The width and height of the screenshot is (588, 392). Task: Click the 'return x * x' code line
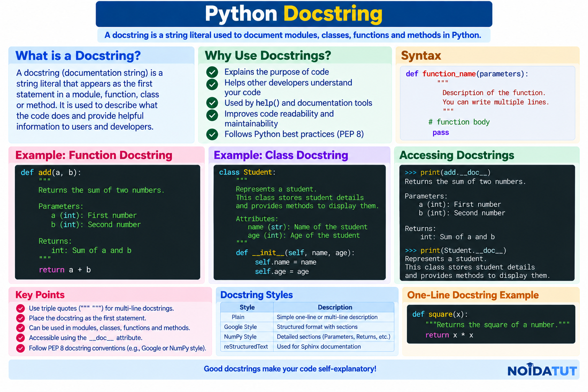pos(449,335)
